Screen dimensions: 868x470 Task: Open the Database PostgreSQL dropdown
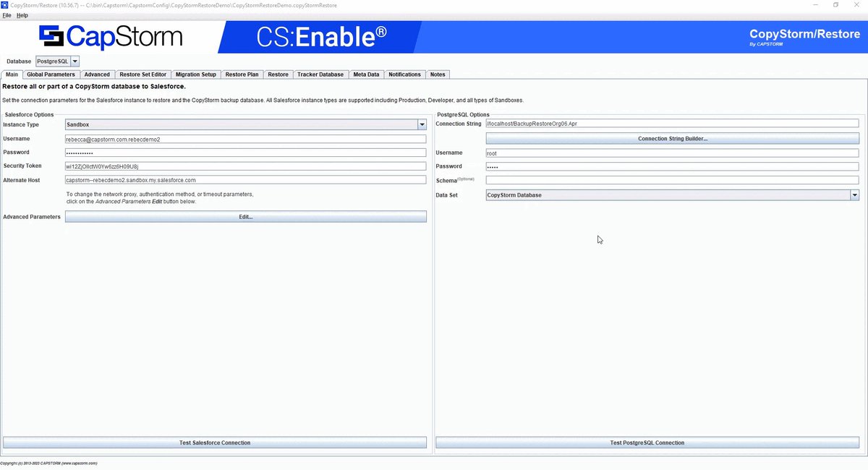[58, 61]
